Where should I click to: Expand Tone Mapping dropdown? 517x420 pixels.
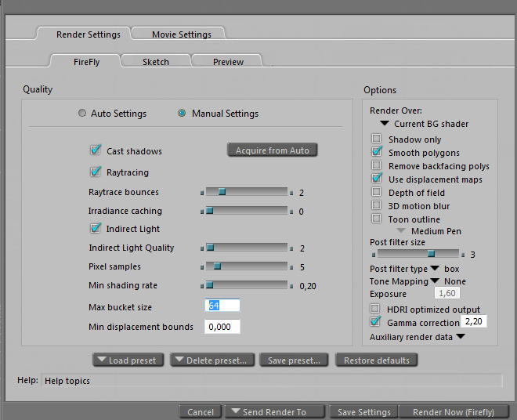pos(435,281)
